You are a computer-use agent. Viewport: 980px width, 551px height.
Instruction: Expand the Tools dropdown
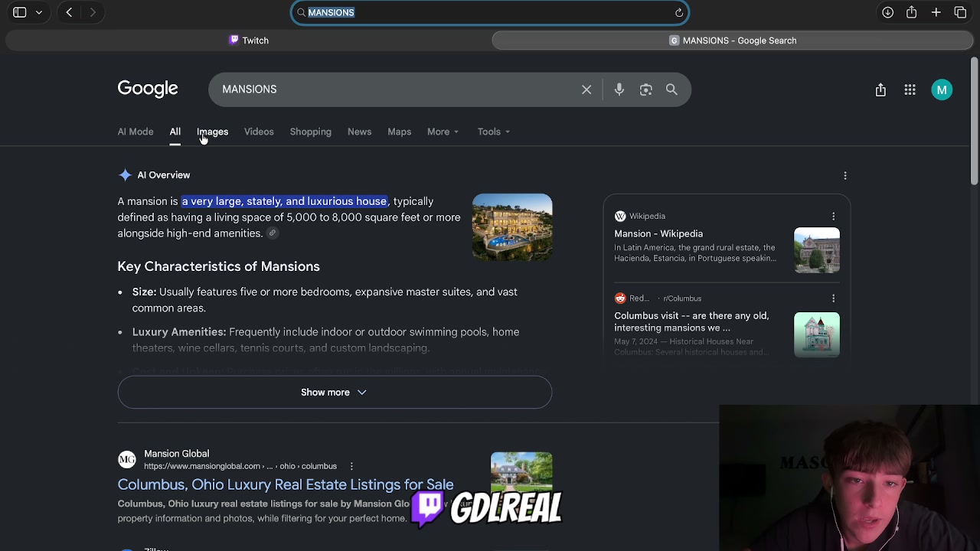(x=494, y=132)
